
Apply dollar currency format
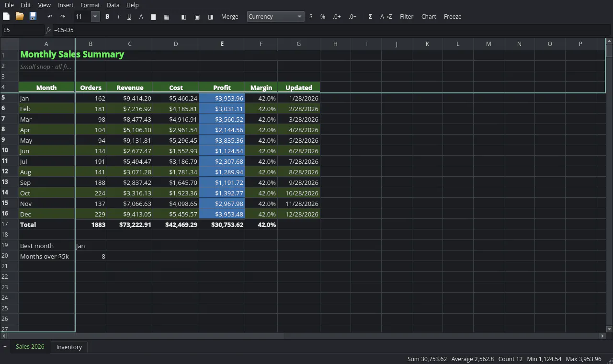(311, 16)
